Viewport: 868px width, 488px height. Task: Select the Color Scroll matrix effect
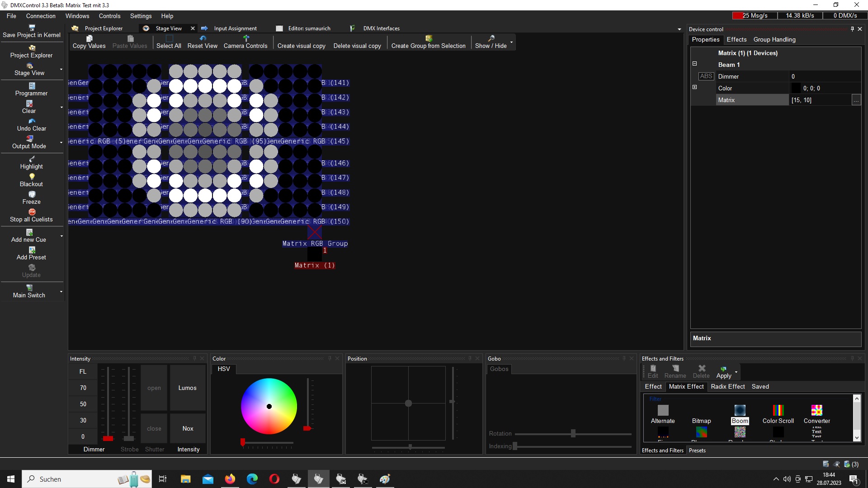[778, 410]
